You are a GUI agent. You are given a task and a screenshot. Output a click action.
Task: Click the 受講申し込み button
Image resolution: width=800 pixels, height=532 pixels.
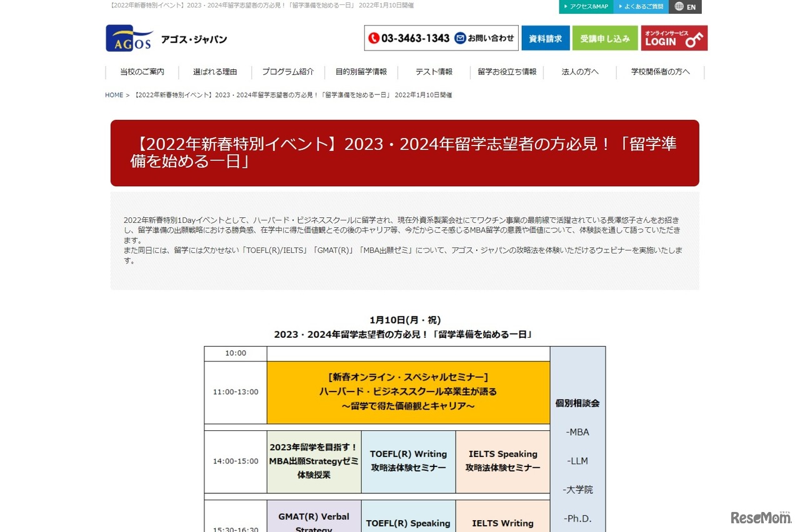coord(605,38)
